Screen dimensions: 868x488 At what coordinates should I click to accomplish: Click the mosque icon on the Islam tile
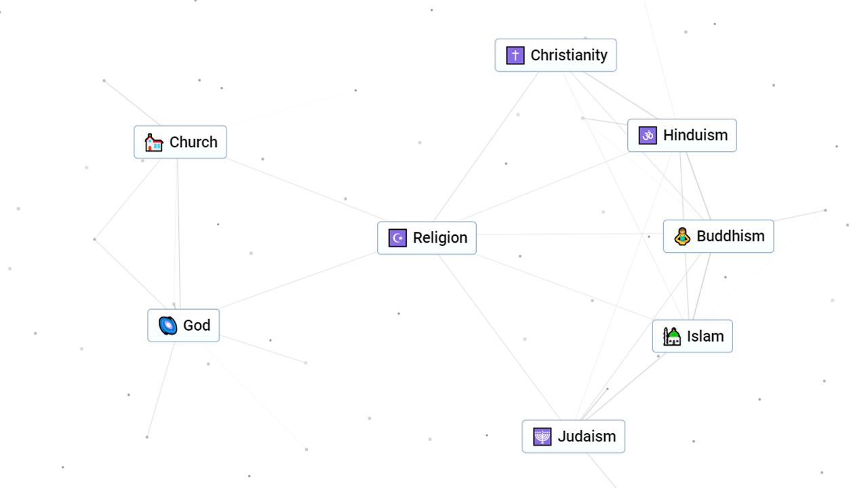[671, 336]
